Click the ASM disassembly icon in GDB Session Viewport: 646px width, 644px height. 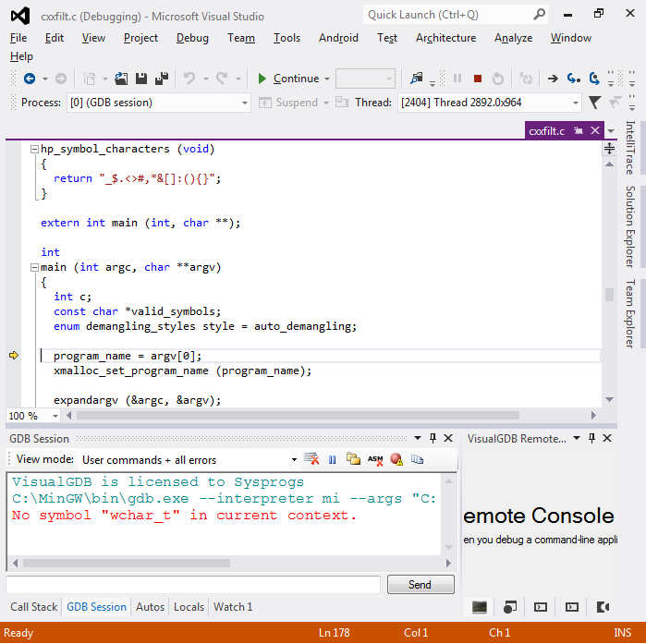point(375,459)
